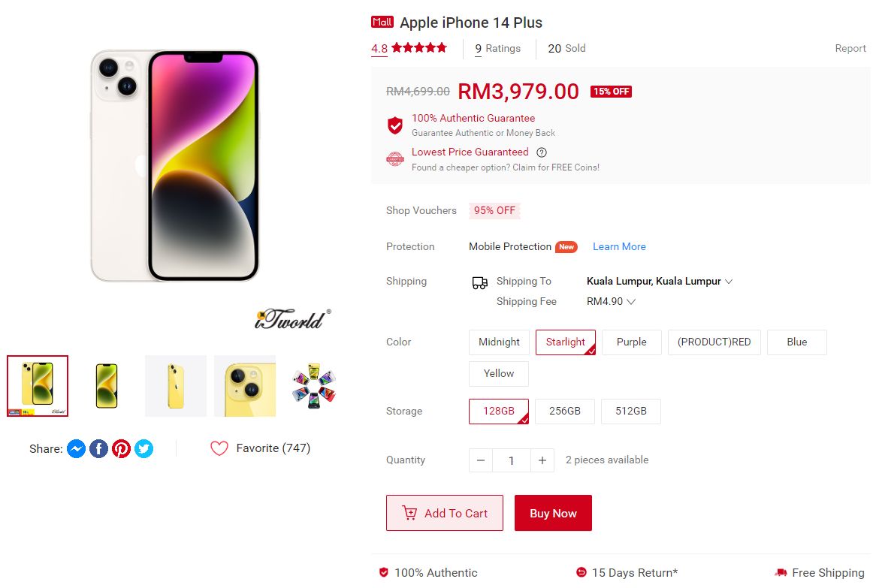873x588 pixels.
Task: Select the 256GB storage option
Action: [x=564, y=411]
